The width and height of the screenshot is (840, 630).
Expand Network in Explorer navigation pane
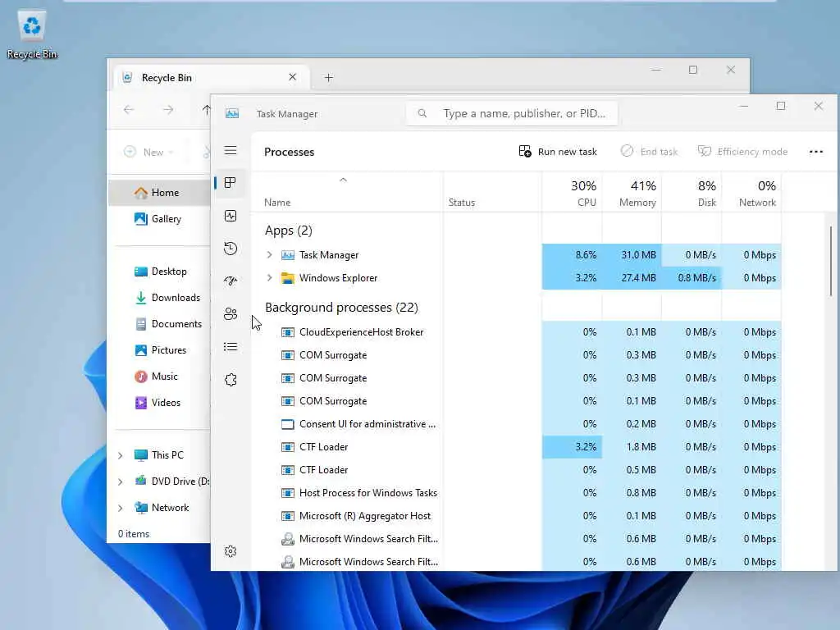(121, 508)
